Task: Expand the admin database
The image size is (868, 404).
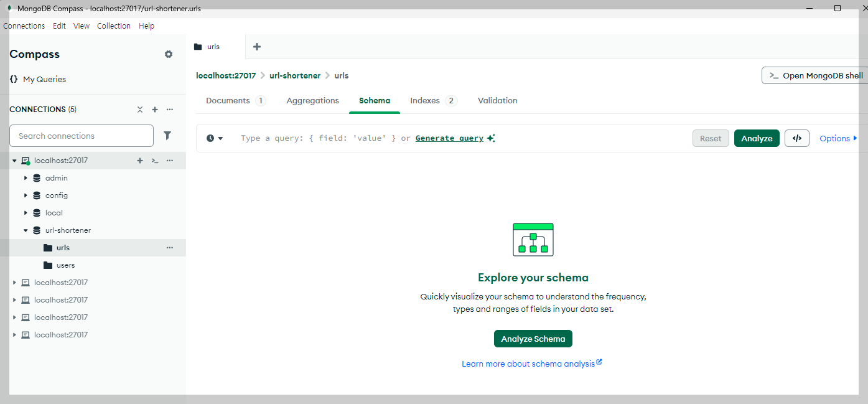Action: point(26,178)
